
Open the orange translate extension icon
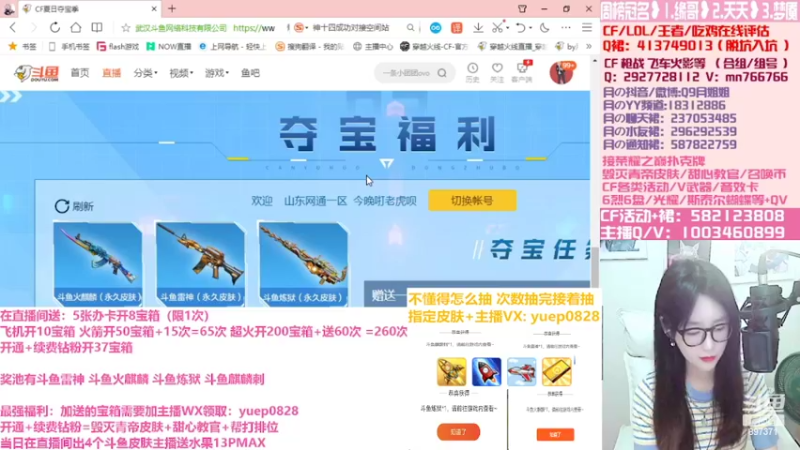pos(457,28)
